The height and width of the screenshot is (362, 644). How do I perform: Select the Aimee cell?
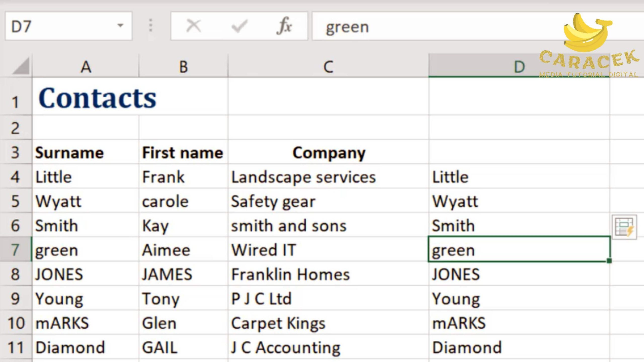183,249
